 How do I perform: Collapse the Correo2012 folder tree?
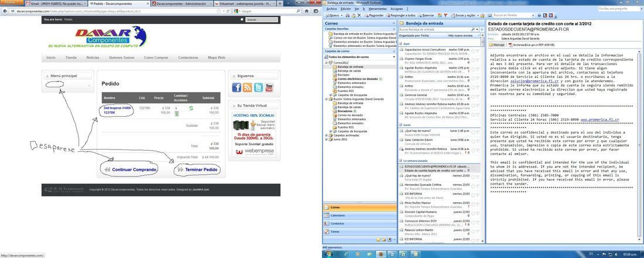326,63
